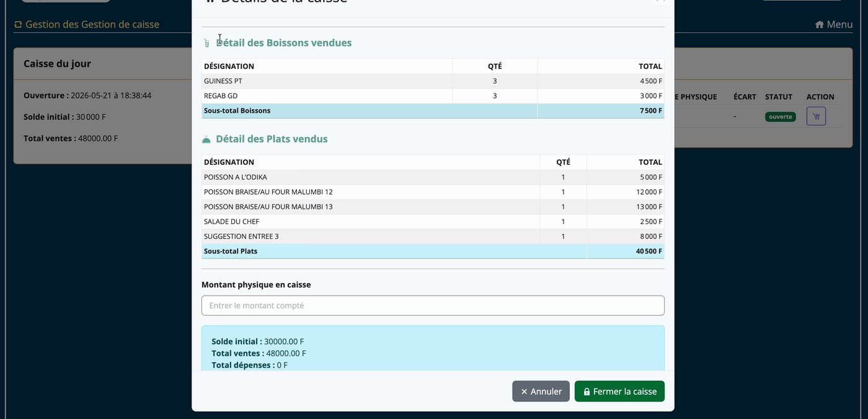Click the drinks icon beside Détail des Boissons vendues
The height and width of the screenshot is (419, 868).
point(206,43)
